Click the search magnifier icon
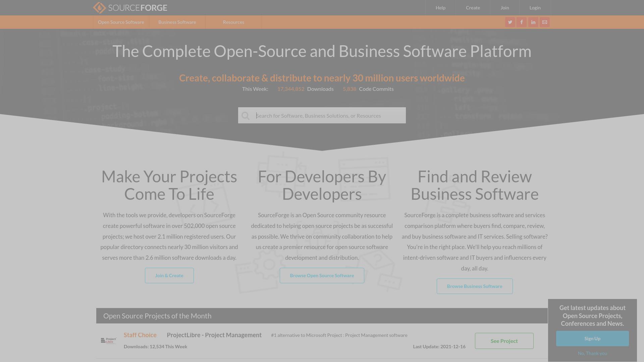This screenshot has height=362, width=644. click(x=246, y=116)
